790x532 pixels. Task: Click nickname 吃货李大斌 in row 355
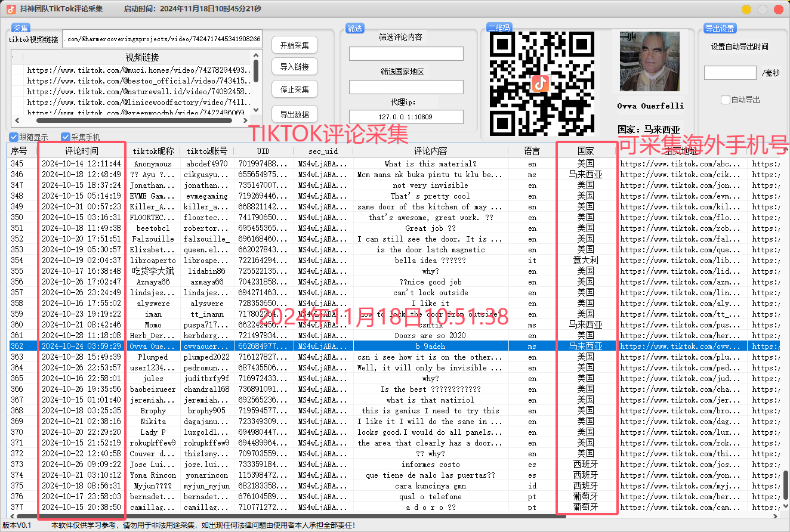pos(153,271)
